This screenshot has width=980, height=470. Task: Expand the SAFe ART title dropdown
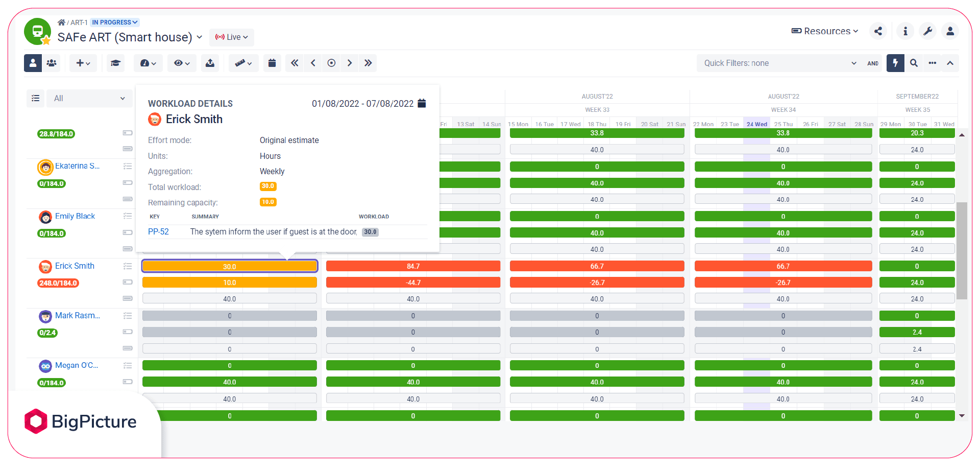coord(200,37)
